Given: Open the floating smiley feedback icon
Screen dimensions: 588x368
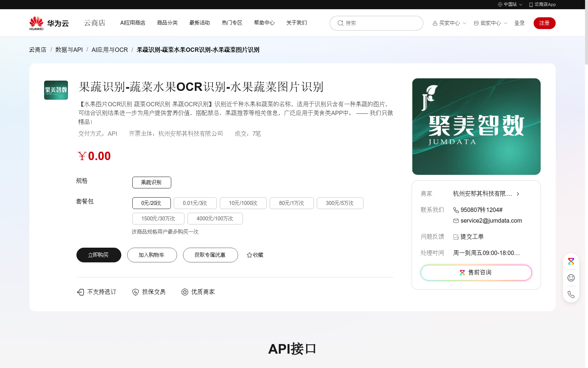Looking at the screenshot, I should [571, 278].
